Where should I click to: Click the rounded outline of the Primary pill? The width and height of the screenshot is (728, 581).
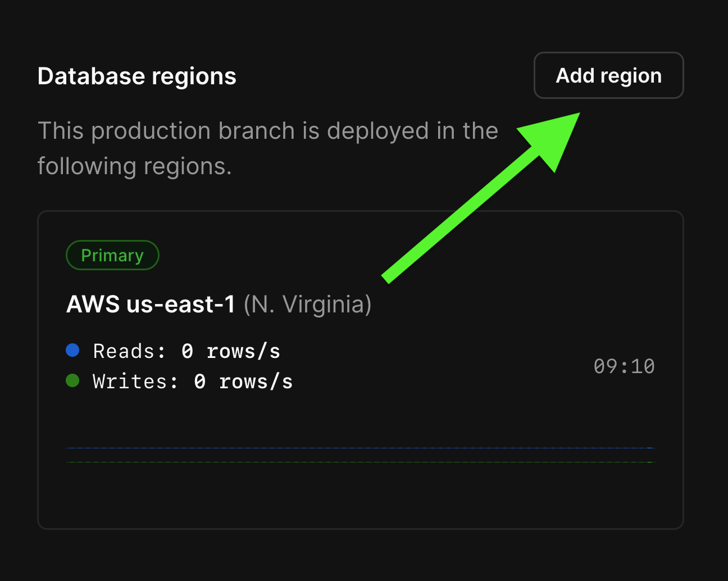[112, 242]
